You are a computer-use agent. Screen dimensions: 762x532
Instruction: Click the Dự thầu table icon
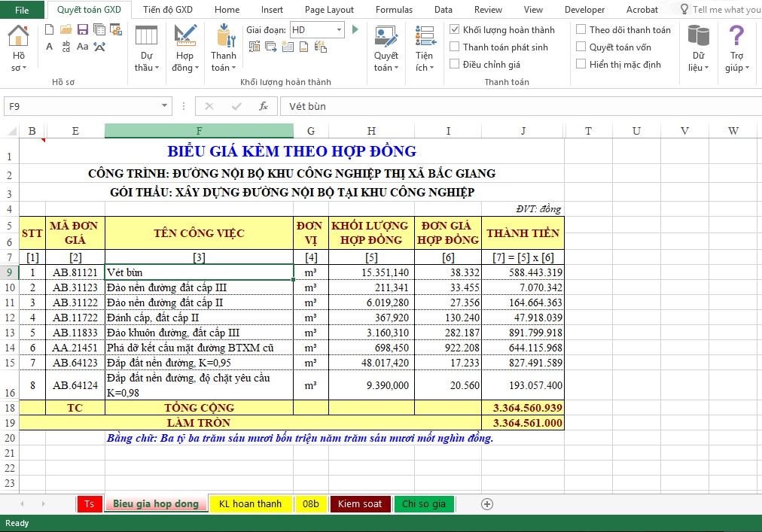point(146,38)
